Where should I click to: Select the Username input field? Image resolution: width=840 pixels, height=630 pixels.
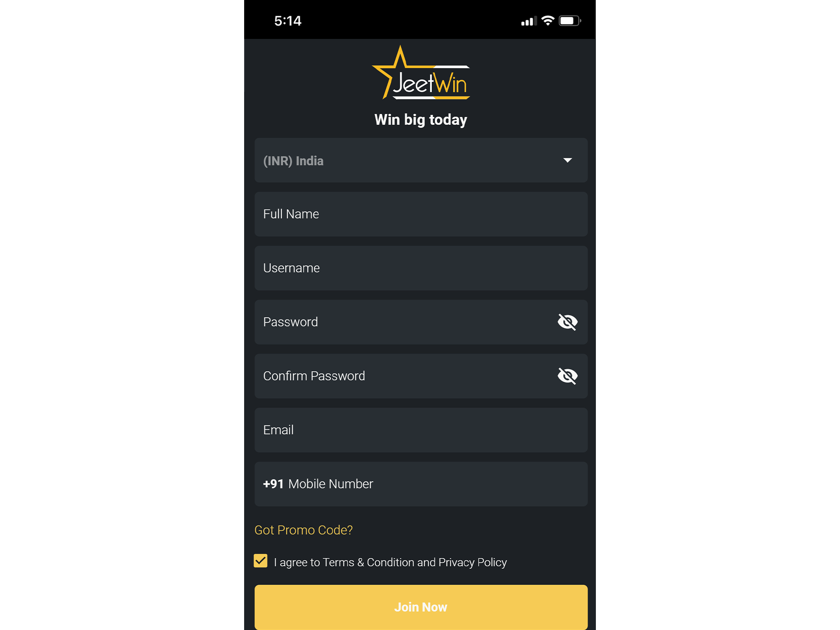[420, 268]
